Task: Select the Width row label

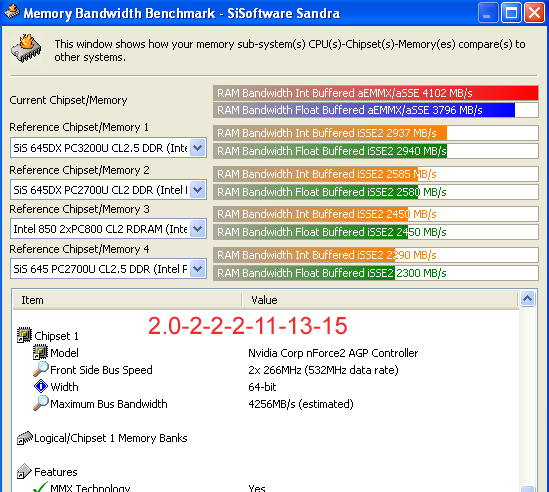Action: click(64, 387)
